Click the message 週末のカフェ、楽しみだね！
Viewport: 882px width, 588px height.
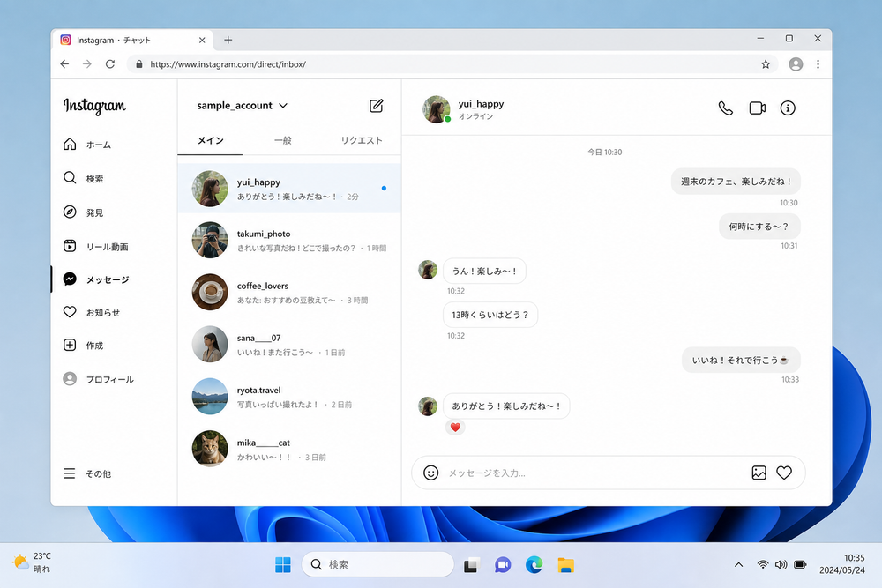736,182
